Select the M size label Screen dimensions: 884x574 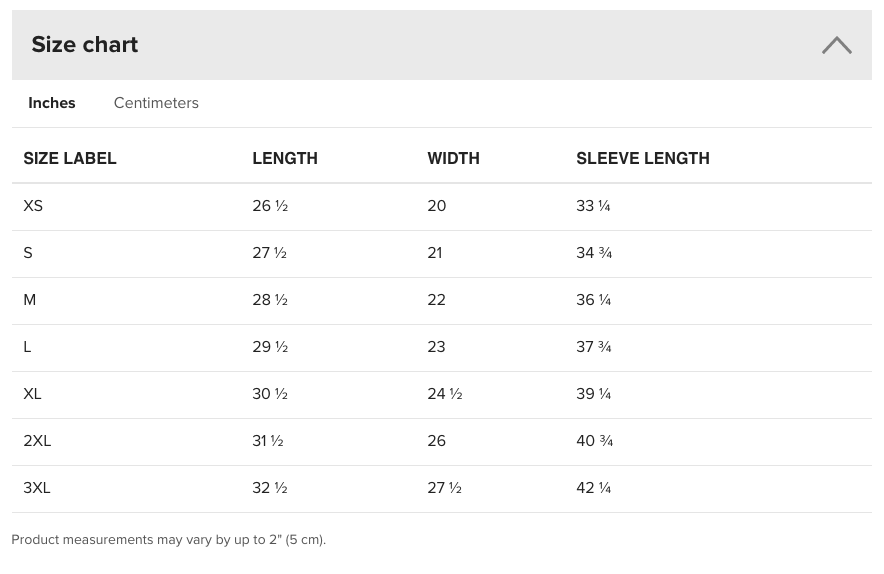tap(30, 300)
